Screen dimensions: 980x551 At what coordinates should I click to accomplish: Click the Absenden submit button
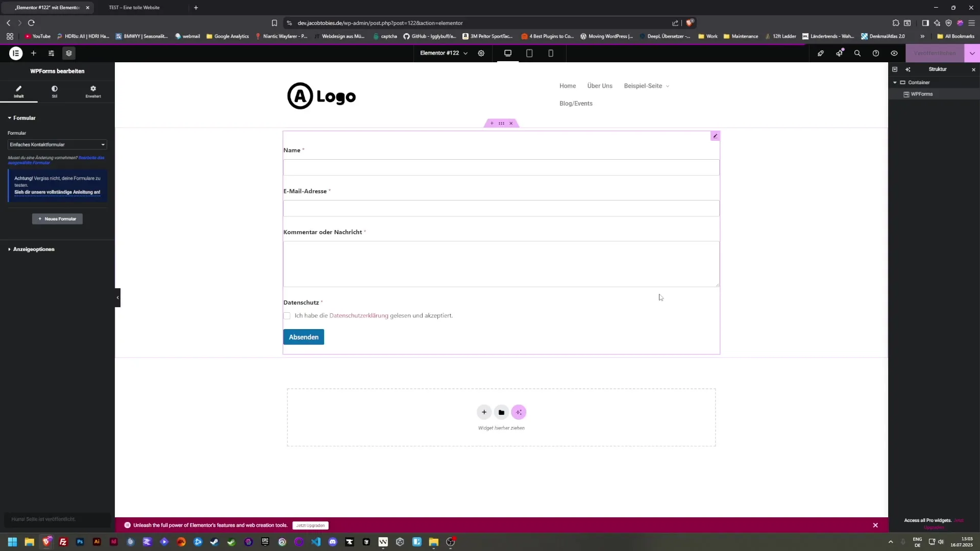click(x=304, y=337)
